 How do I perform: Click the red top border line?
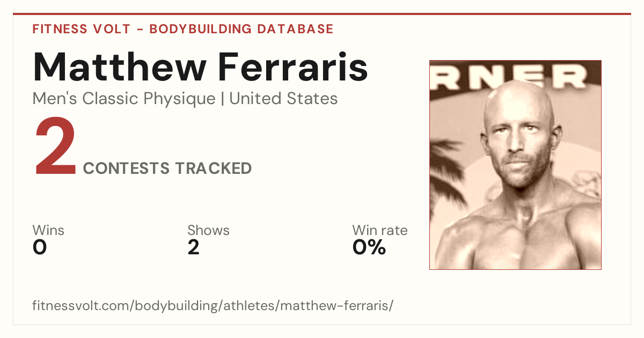click(322, 14)
